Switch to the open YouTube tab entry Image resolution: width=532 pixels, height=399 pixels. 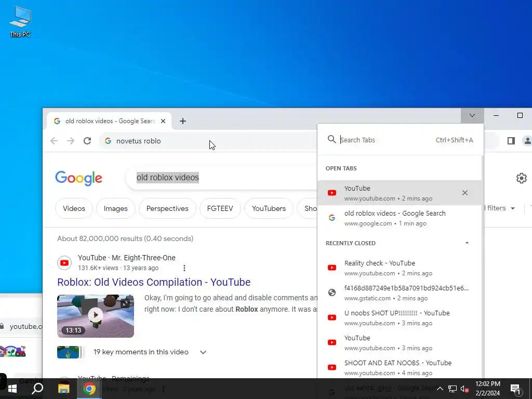tap(400, 193)
